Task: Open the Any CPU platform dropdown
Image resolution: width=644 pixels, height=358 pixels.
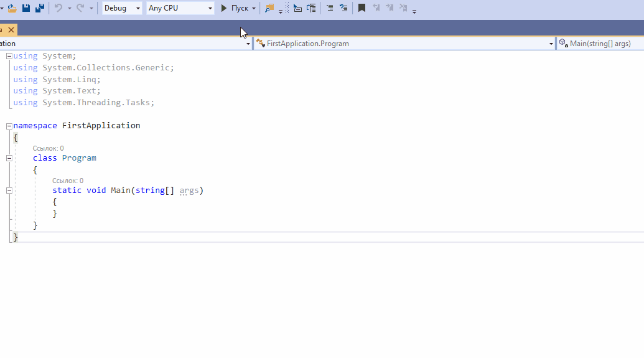Action: click(x=180, y=8)
